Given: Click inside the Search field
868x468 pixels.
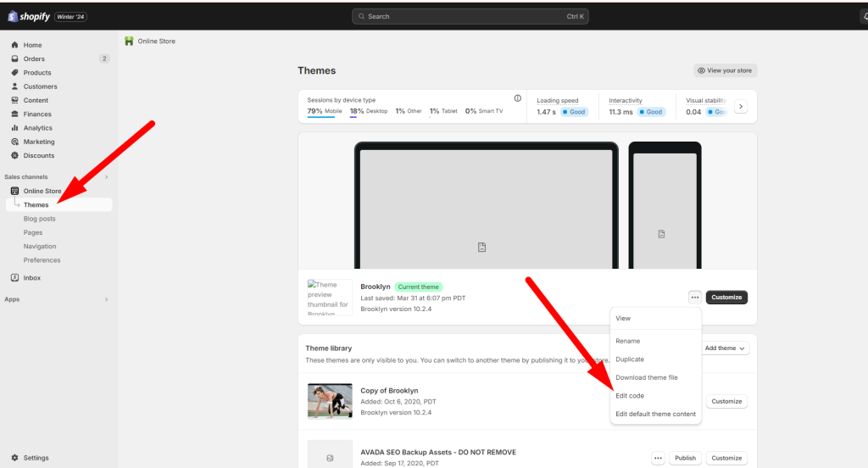Looking at the screenshot, I should pyautogui.click(x=470, y=17).
